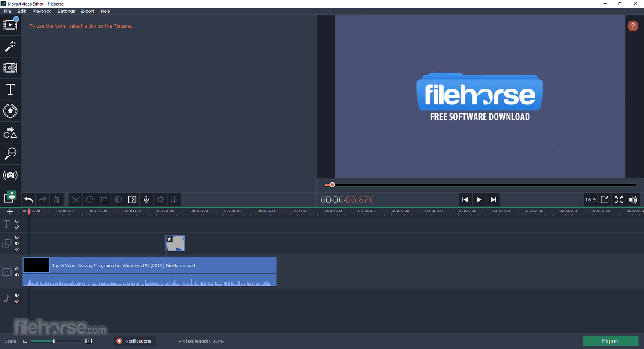
Task: Select the Crop tool
Action: (104, 199)
